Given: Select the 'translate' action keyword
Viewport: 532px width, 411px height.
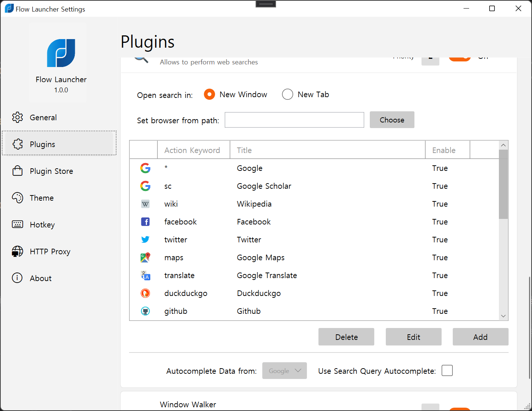Looking at the screenshot, I should [179, 275].
